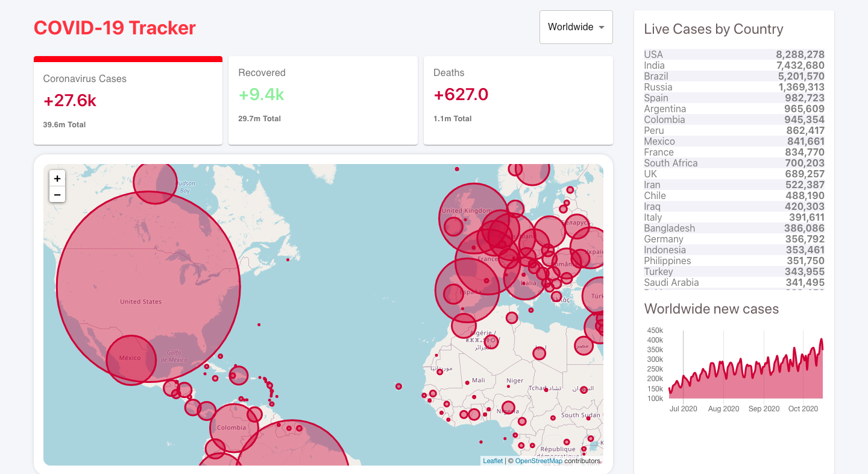Click the Spain row in country list
The image size is (868, 474).
[734, 98]
